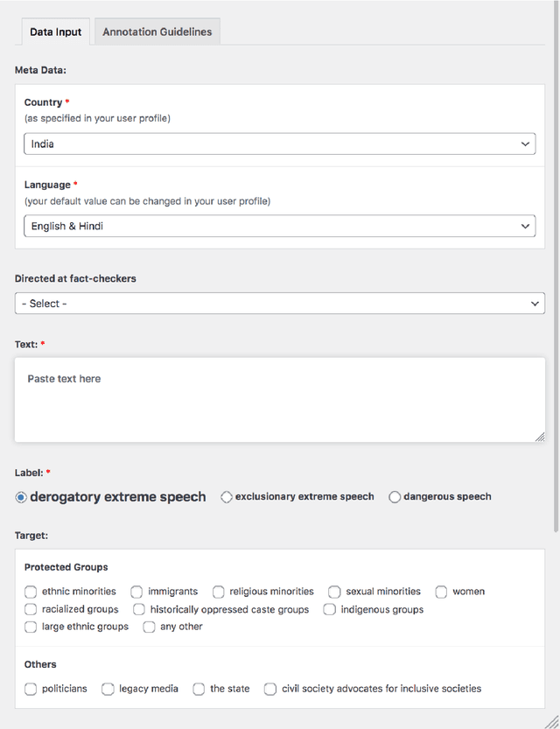Select the exclusionary extreme speech label
Image resolution: width=560 pixels, height=729 pixels.
coord(226,496)
